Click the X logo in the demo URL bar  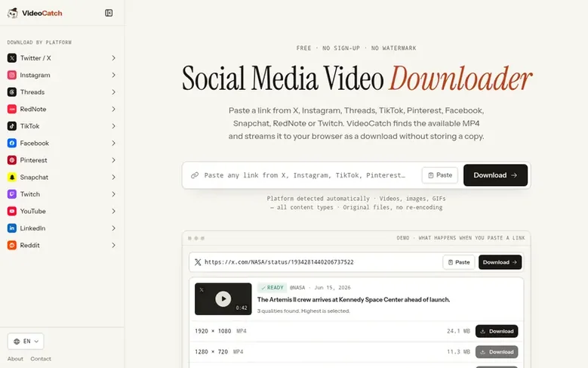(x=198, y=262)
